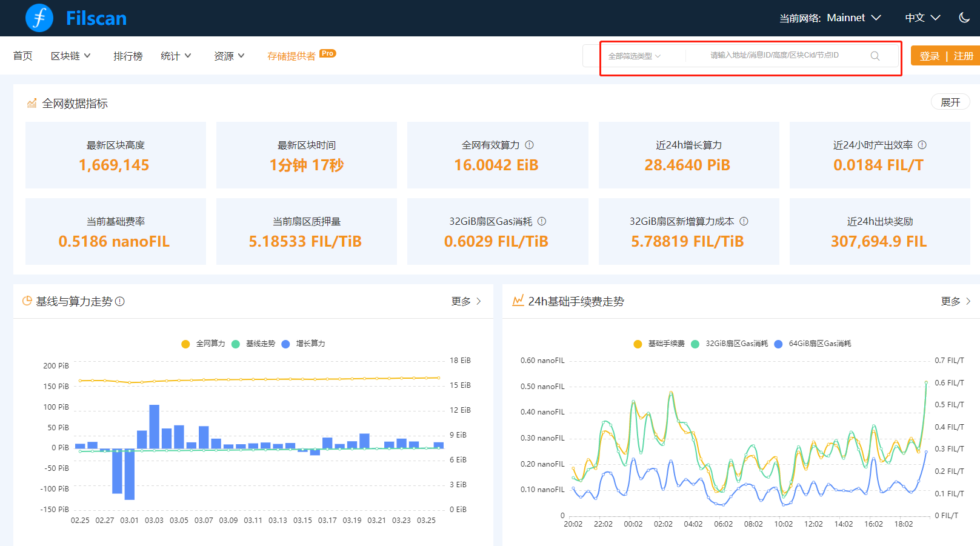
Task: Click the address search input field
Action: pos(775,55)
